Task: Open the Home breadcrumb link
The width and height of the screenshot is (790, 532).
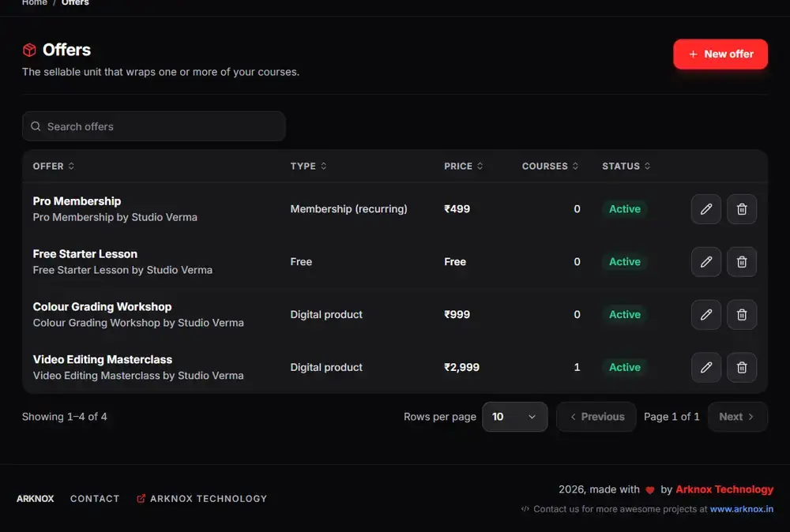Action: point(34,3)
